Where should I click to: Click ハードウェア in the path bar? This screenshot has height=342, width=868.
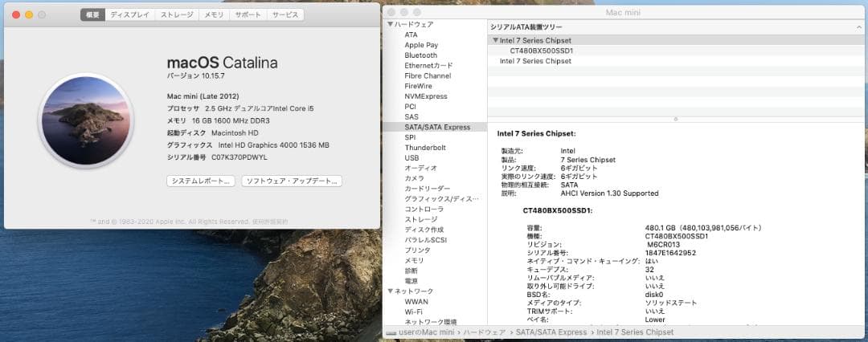tap(484, 332)
